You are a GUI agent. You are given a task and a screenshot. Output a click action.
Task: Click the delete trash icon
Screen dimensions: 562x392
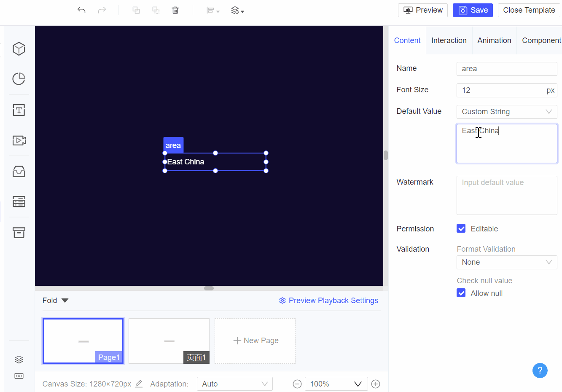point(175,10)
